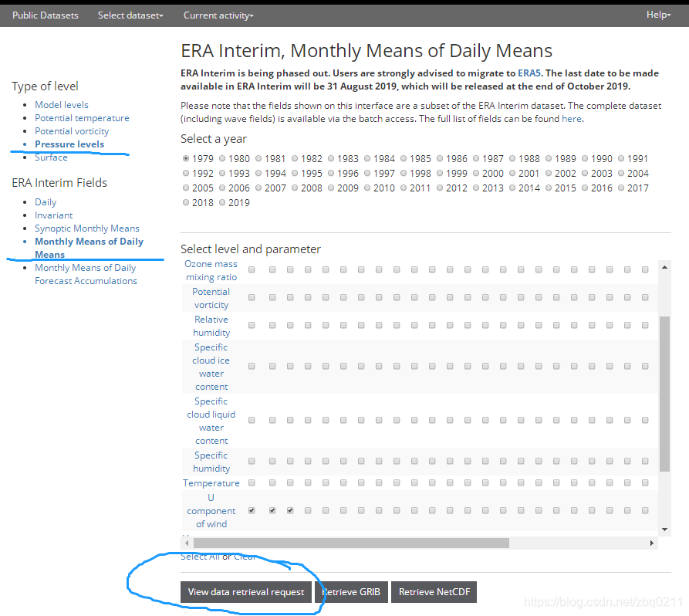Click the horizontal scroll left arrow
This screenshot has height=616, width=689.
(187, 543)
